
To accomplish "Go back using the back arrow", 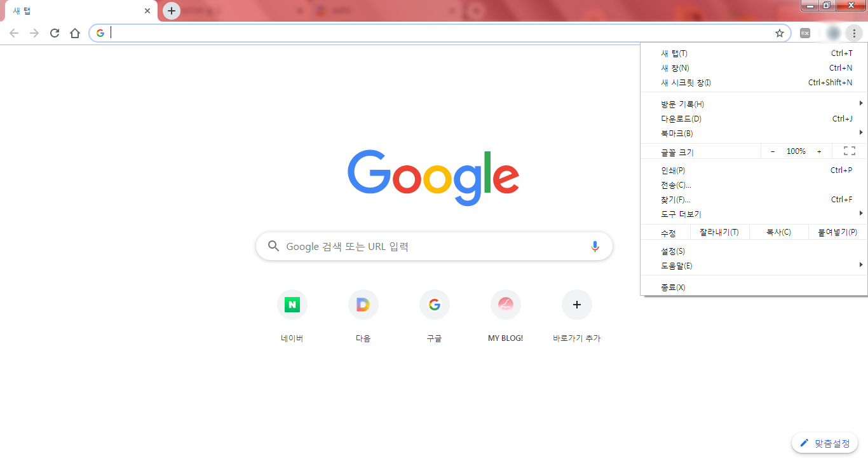I will tap(14, 33).
